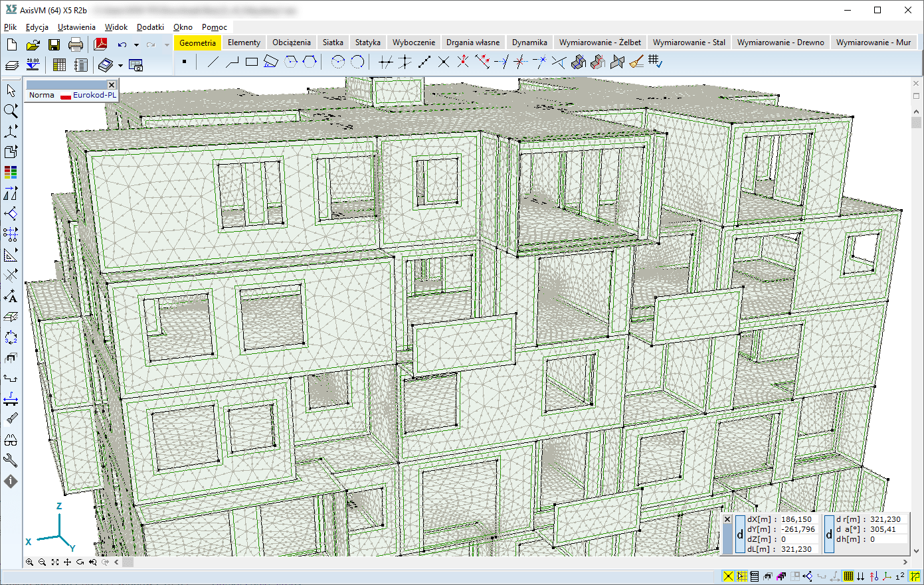Open the PDF export icon
924x585 pixels.
(x=100, y=44)
